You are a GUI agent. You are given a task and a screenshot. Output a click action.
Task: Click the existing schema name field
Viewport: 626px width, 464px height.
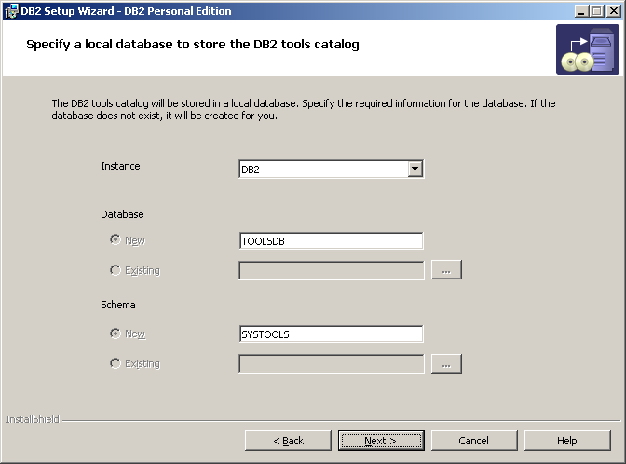331,364
